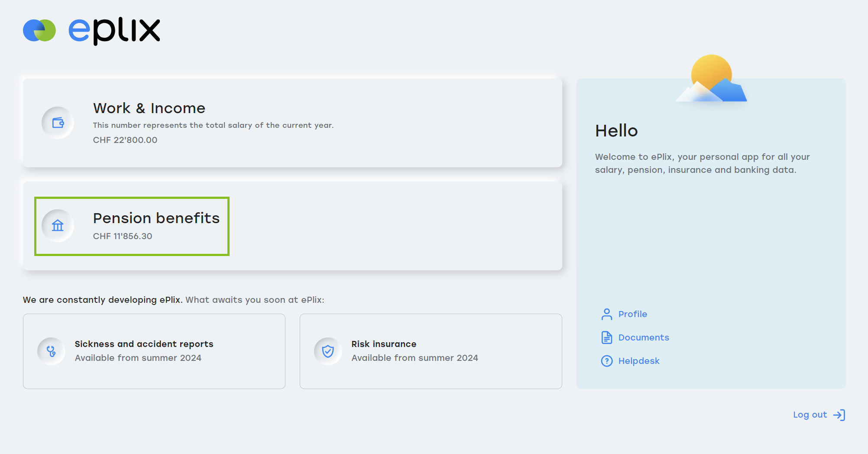The image size is (868, 454).
Task: Click the bank building icon for Pension benefits
Action: (58, 226)
